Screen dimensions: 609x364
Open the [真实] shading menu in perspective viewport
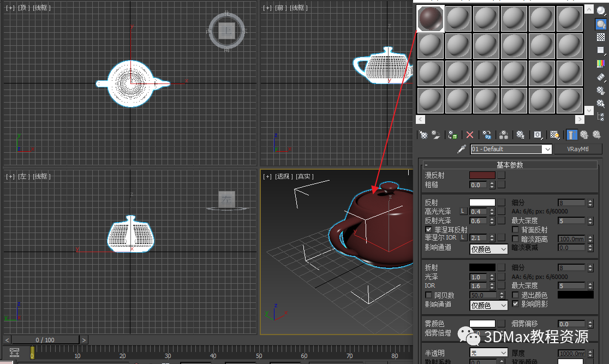pos(304,176)
